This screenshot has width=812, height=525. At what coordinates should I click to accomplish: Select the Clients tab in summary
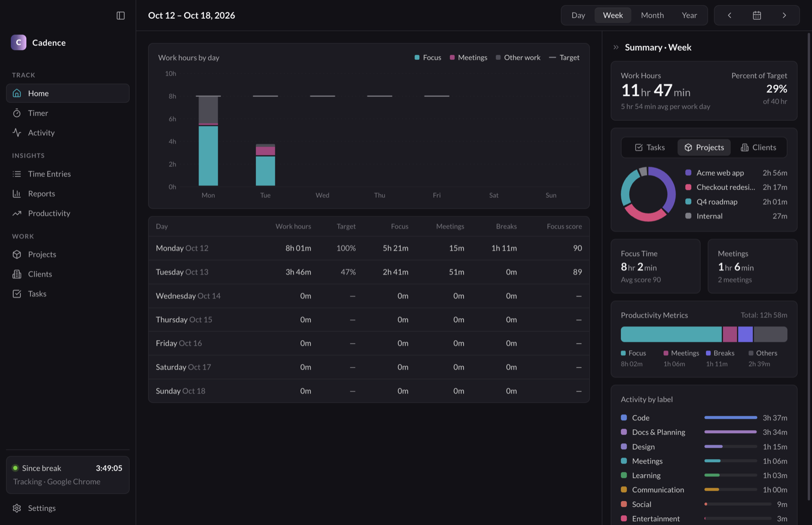tap(758, 148)
